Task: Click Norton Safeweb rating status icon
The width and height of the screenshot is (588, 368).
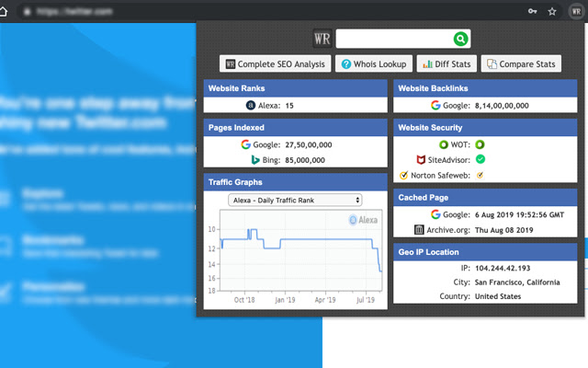Action: click(x=480, y=175)
